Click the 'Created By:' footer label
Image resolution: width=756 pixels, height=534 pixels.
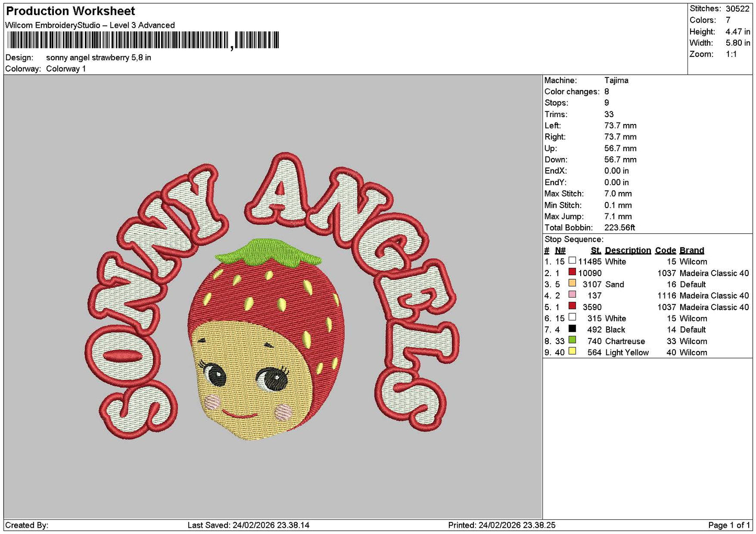pyautogui.click(x=27, y=525)
